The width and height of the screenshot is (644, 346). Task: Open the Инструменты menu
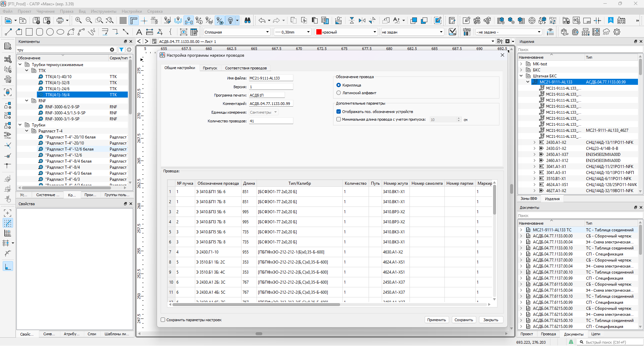click(103, 11)
